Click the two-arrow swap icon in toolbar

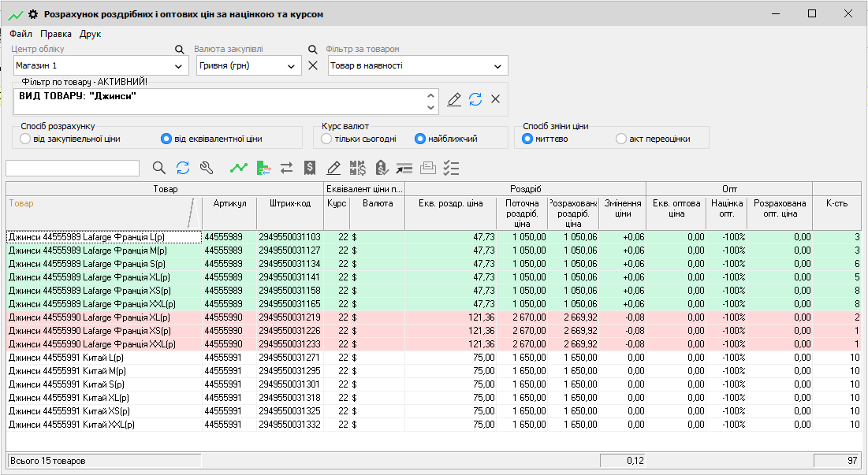click(x=286, y=168)
